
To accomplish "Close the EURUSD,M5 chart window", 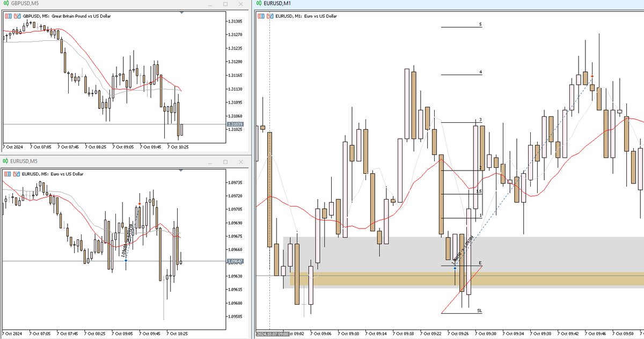I will (x=240, y=161).
